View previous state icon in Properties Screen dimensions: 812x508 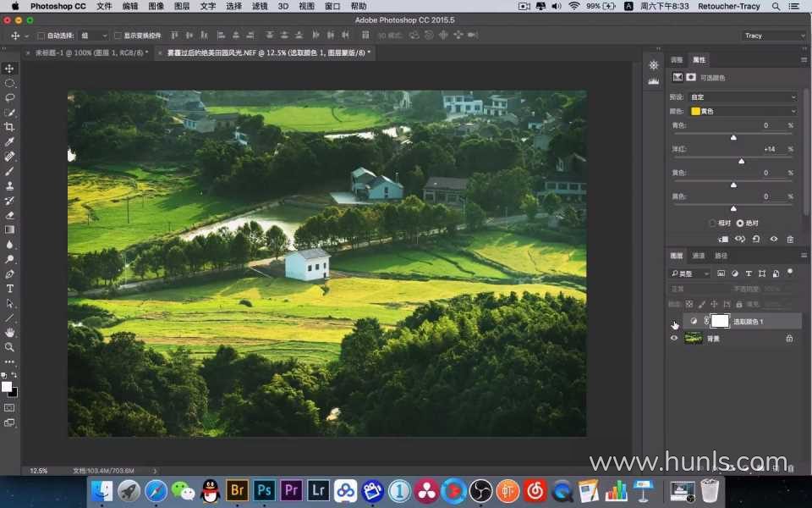pyautogui.click(x=740, y=239)
